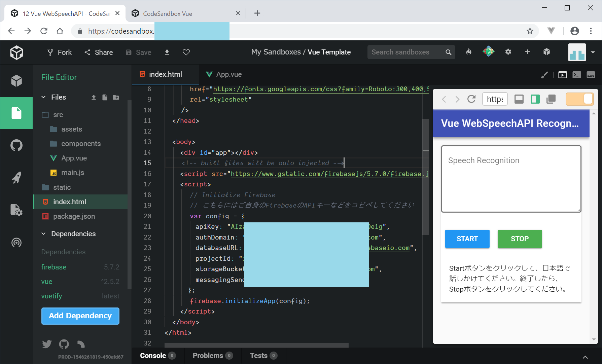Expand the static folder
Image resolution: width=602 pixels, height=364 pixels.
pos(80,187)
